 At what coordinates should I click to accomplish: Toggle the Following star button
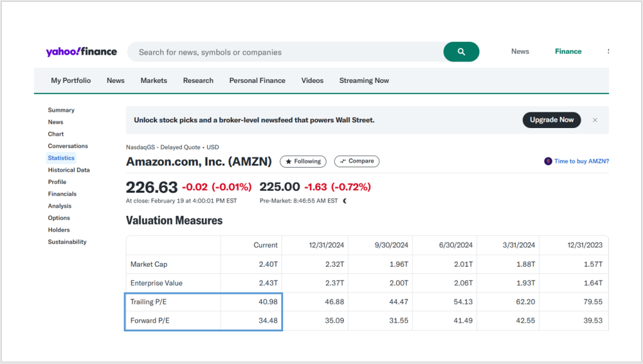[303, 161]
